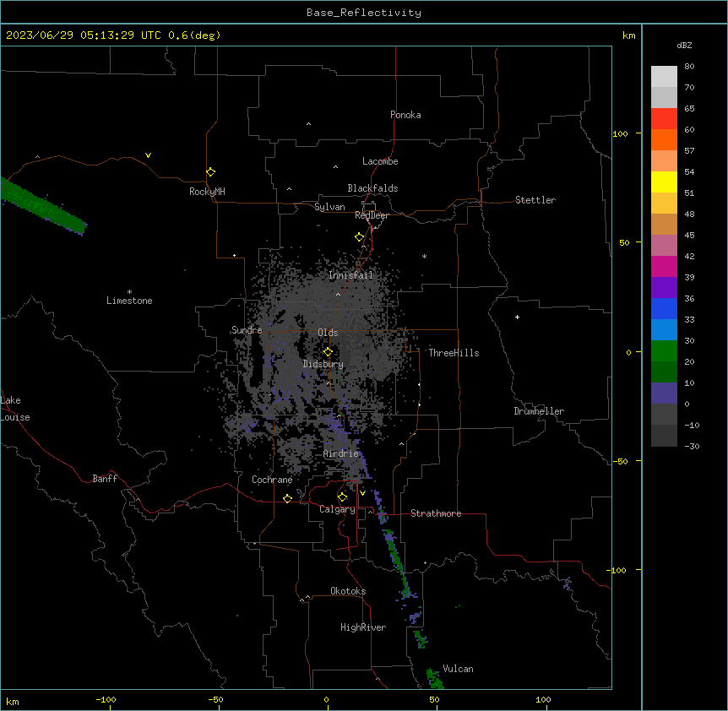Click the asterisk marker east of Innisfail
The height and width of the screenshot is (711, 728).
424,257
